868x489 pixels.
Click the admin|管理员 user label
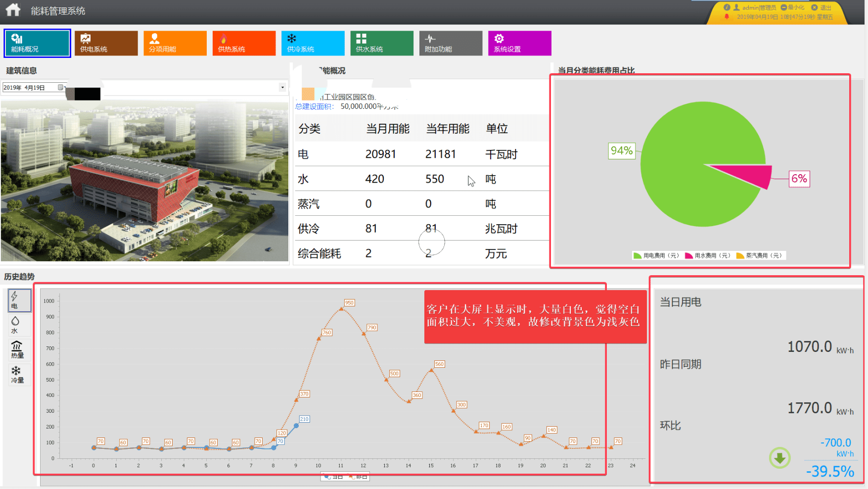(759, 7)
